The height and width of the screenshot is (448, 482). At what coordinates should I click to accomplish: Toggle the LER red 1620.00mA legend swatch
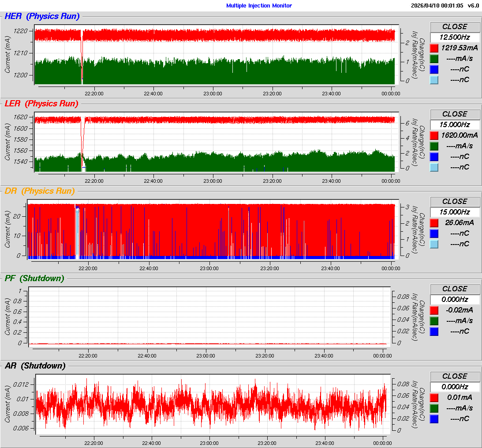434,136
